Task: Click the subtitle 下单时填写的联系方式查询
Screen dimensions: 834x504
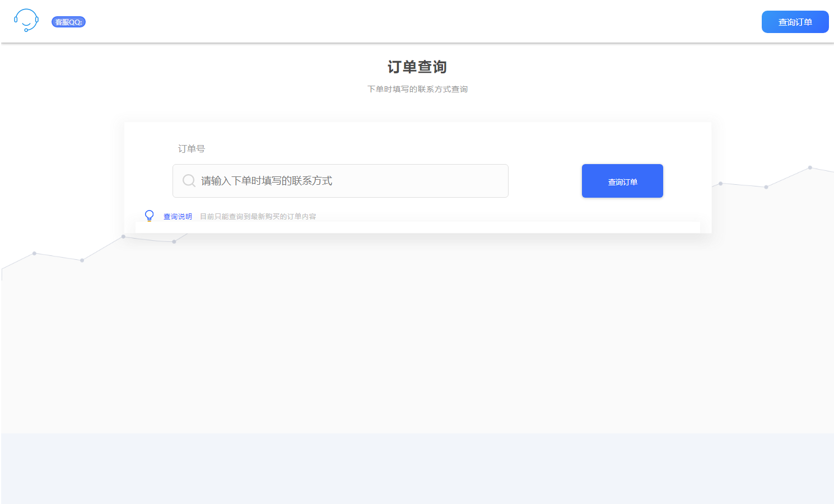Action: [x=417, y=88]
